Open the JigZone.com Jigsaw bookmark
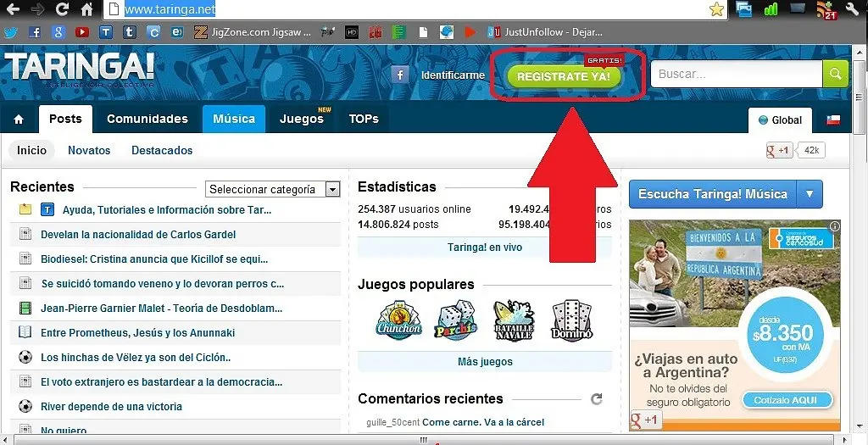 253,33
